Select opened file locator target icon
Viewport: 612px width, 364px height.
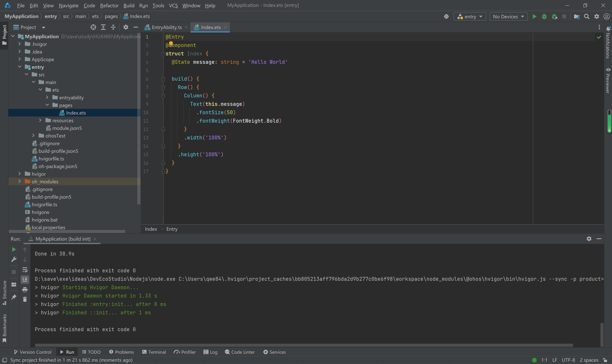pos(93,27)
